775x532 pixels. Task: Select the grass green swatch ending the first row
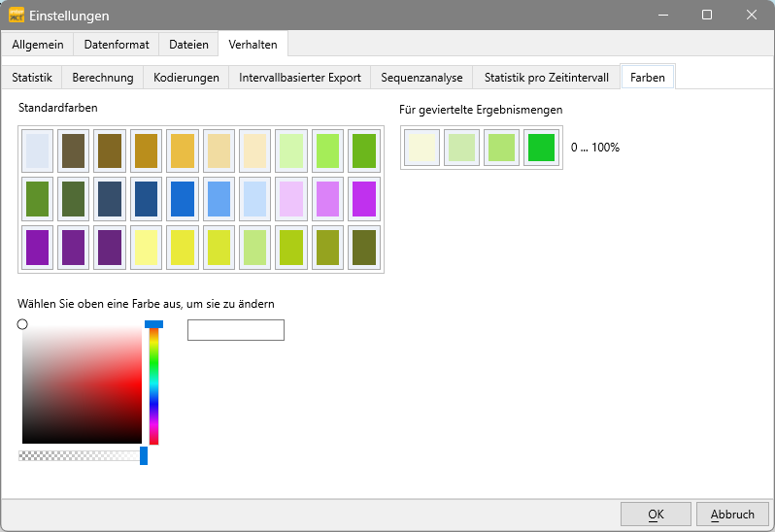[364, 150]
